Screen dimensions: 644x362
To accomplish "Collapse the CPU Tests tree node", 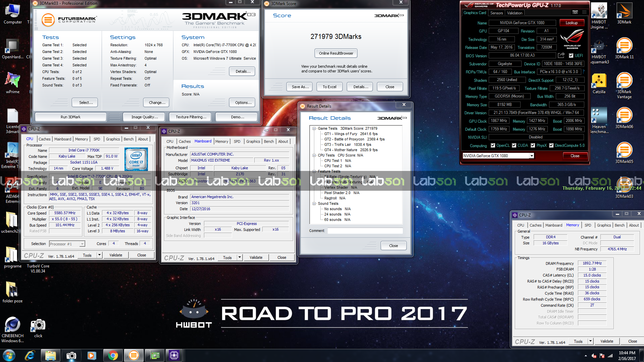I will tap(314, 155).
